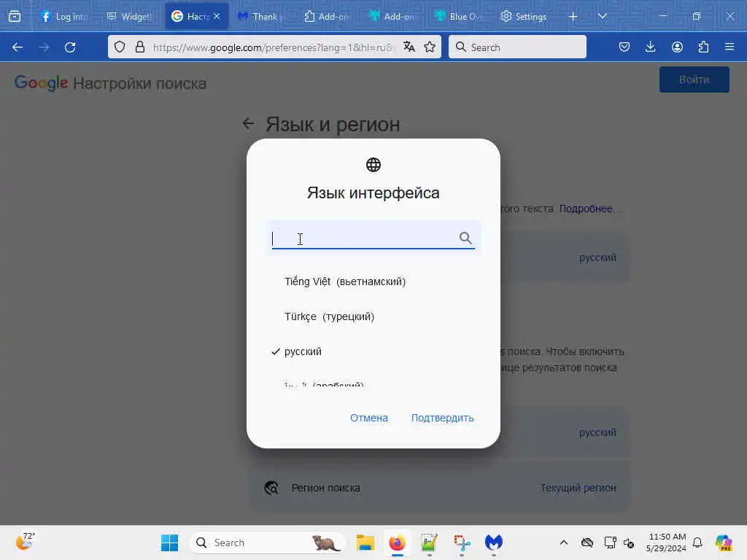
Task: Expand the list all tabs chevron
Action: point(603,16)
